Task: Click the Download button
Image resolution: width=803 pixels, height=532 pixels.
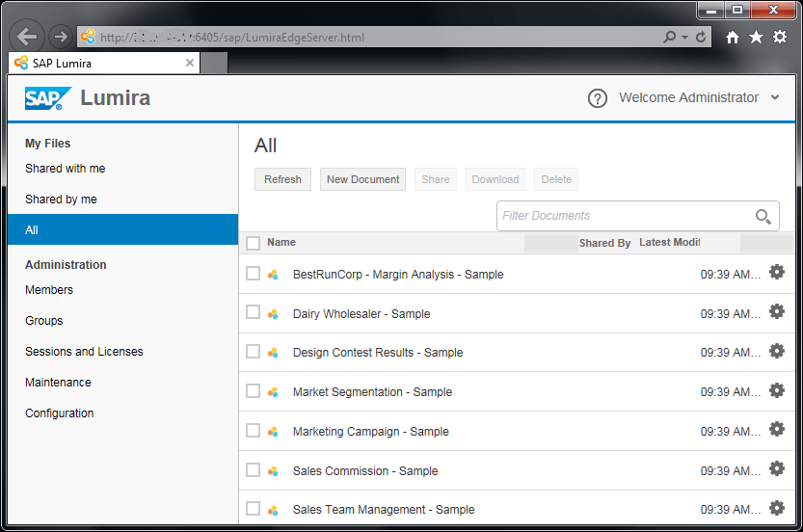Action: click(495, 179)
